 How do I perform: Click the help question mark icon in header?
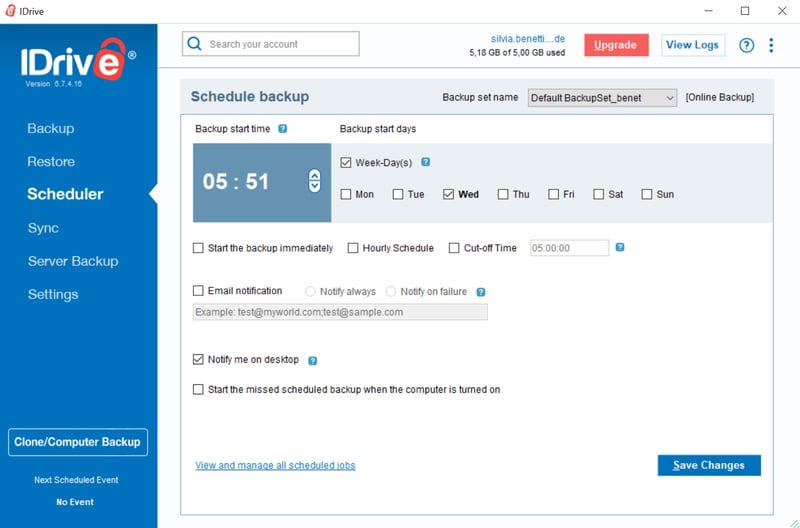pyautogui.click(x=746, y=45)
